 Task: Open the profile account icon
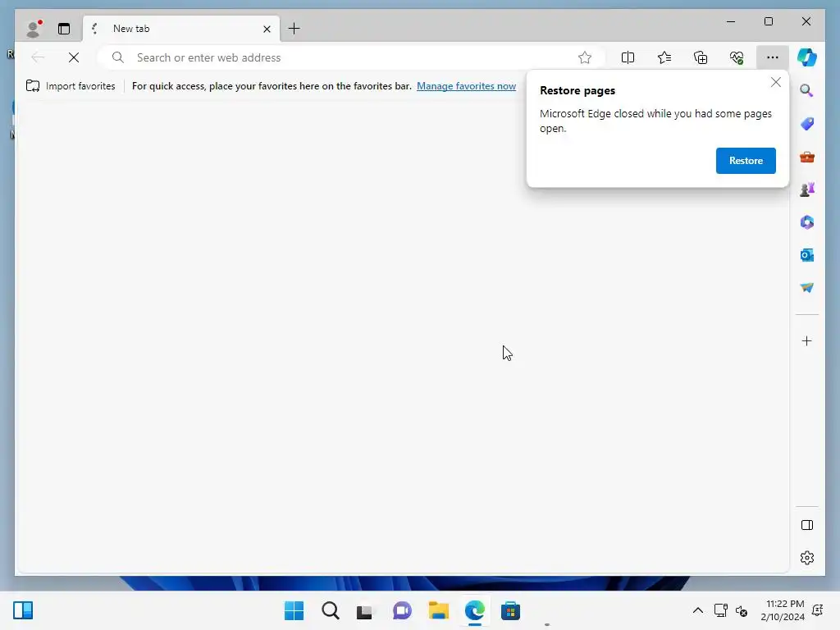tap(34, 29)
